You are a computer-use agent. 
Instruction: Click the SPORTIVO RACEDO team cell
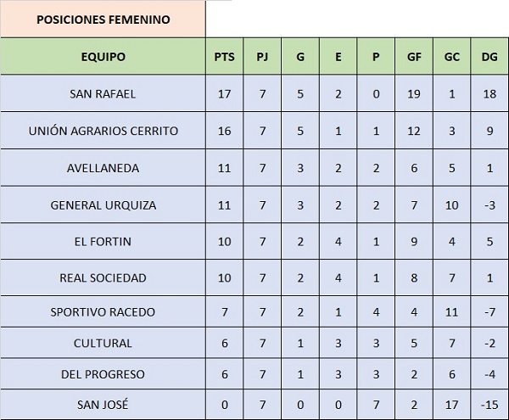(103, 311)
